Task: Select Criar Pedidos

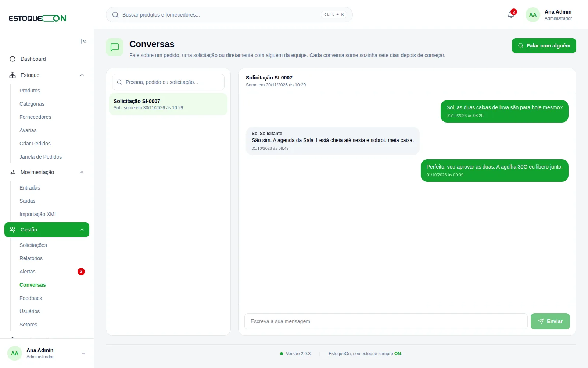Action: [x=35, y=144]
